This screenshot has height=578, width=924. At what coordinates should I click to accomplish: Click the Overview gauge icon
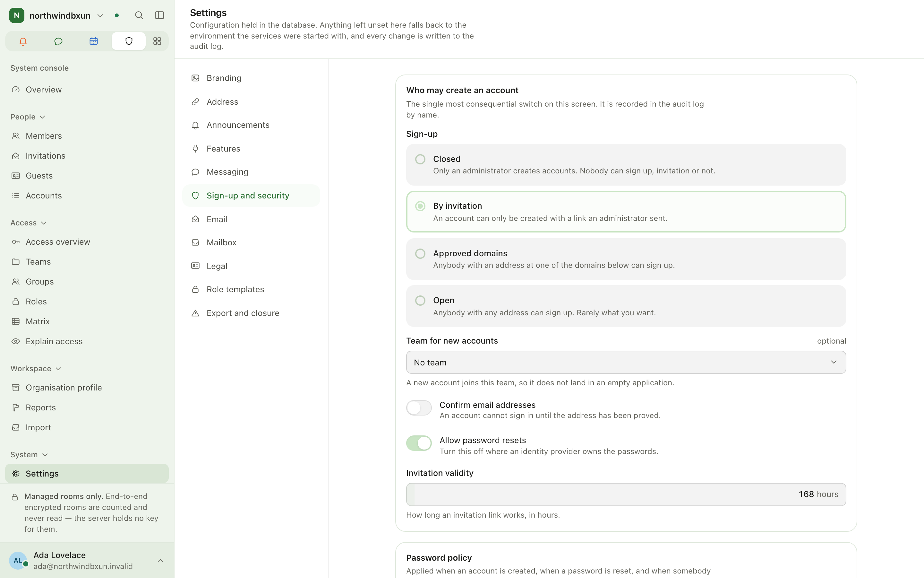click(16, 90)
